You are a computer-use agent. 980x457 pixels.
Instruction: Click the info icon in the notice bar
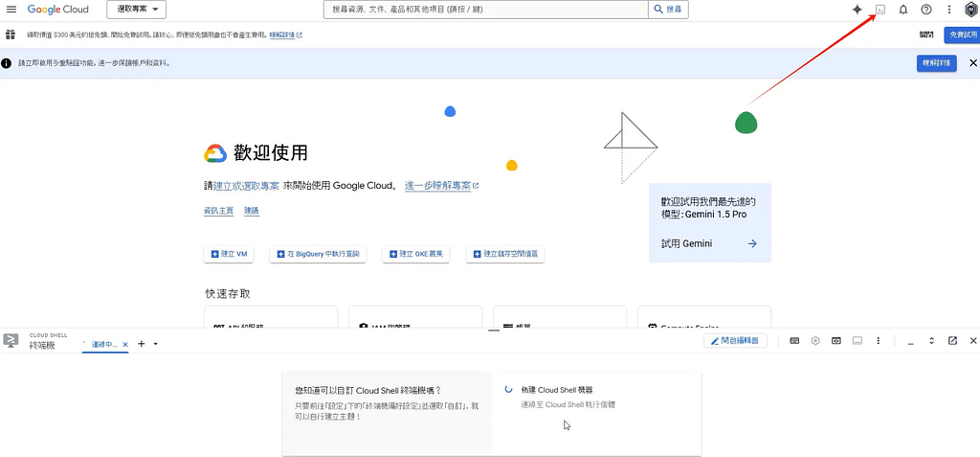[7, 63]
